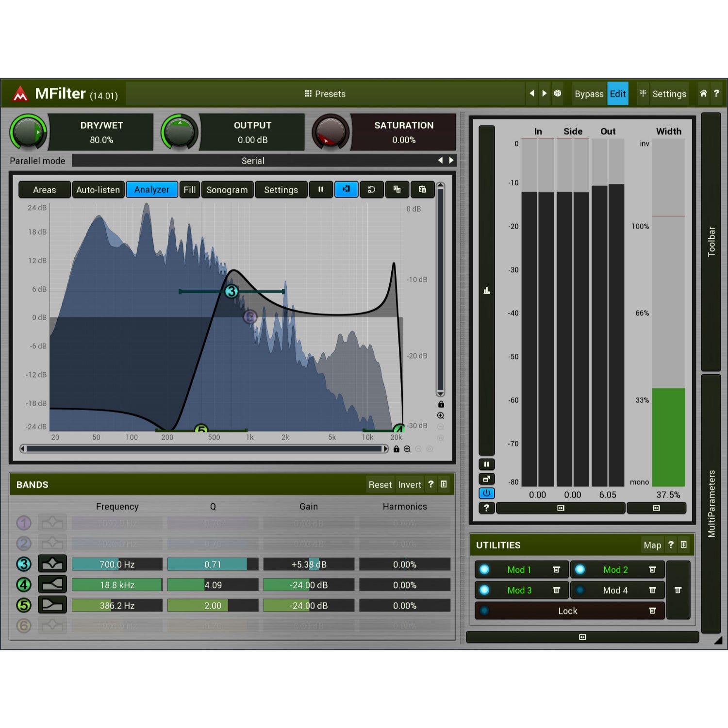
Task: Reset all bands
Action: 380,484
